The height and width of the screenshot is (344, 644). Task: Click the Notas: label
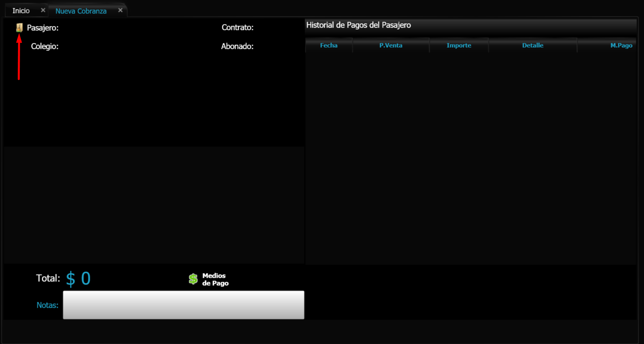point(47,305)
